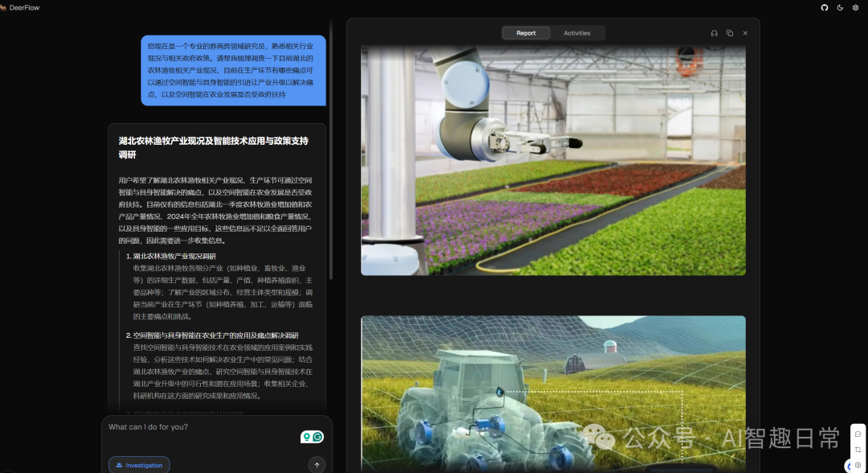Toggle dark mode with the moon icon
Image resolution: width=868 pixels, height=473 pixels.
tap(840, 7)
